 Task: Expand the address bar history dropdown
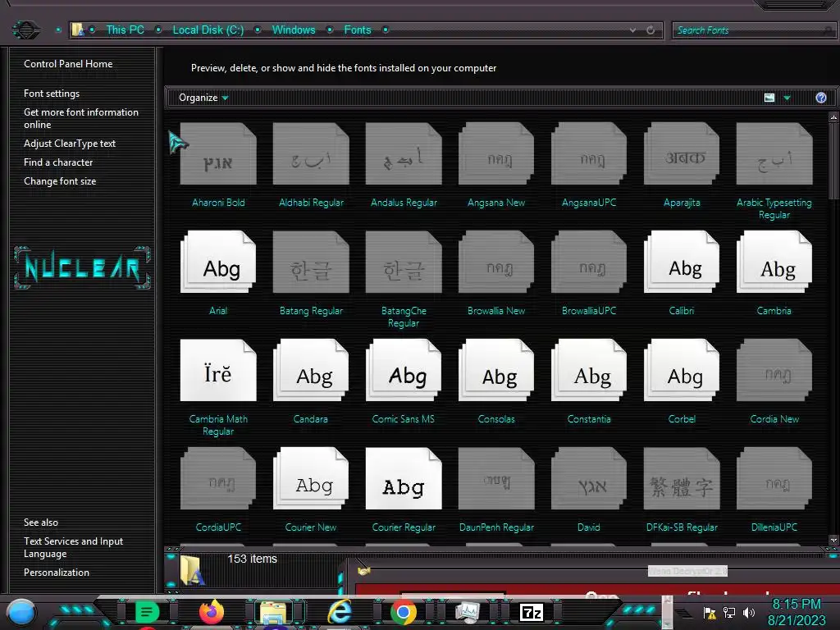click(x=632, y=30)
